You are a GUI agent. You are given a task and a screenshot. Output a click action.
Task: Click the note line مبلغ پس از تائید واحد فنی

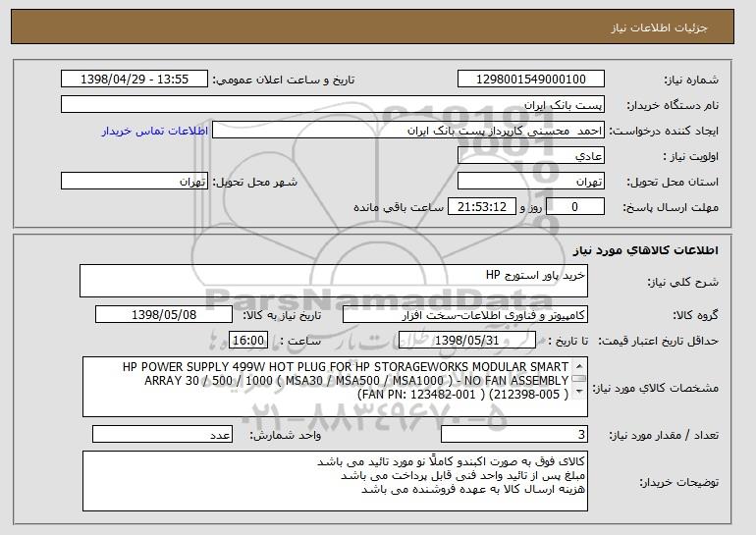pos(462,476)
